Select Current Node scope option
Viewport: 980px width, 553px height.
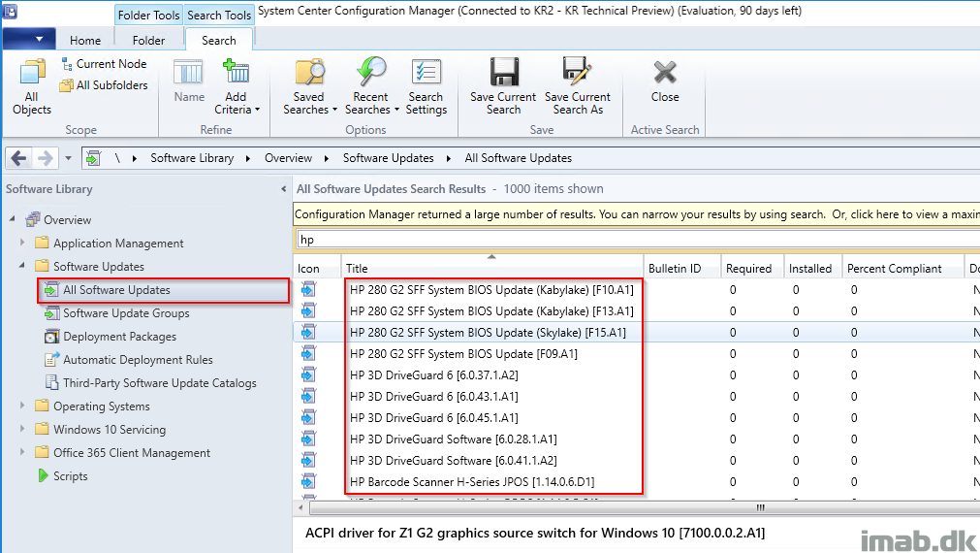coord(104,64)
